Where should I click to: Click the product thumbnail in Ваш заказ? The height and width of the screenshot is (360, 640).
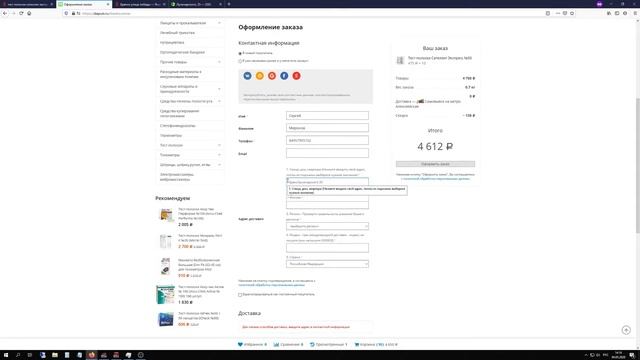tap(400, 60)
